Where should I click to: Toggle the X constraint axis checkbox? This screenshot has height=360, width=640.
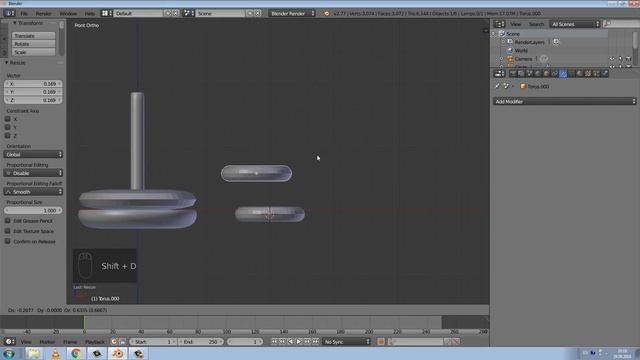[8, 119]
